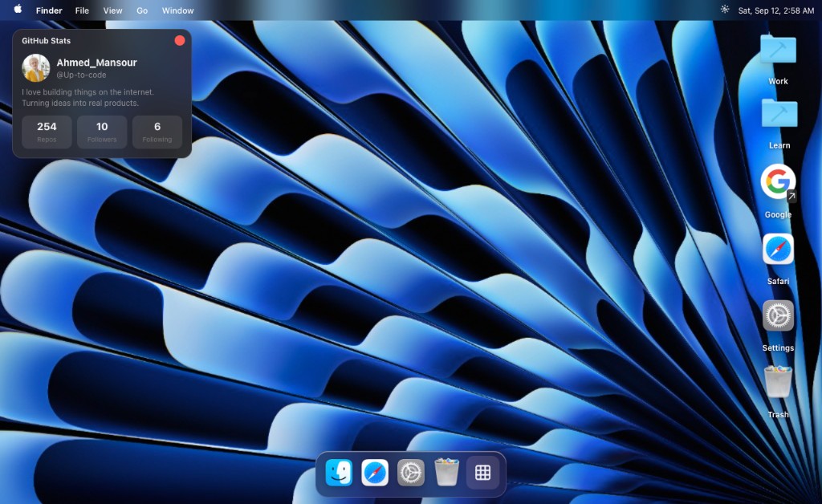Screen dimensions: 822x504
Task: Click the date and time in menu bar
Action: (776, 10)
